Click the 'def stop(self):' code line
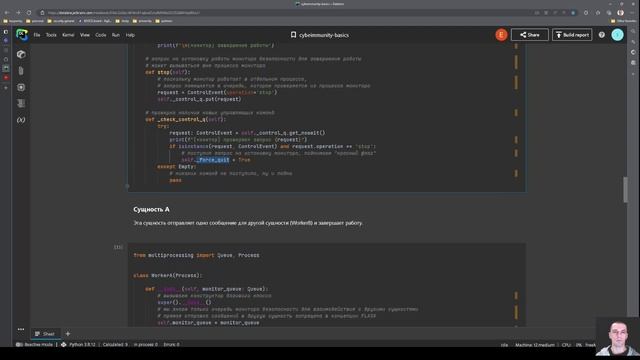Image resolution: width=640 pixels, height=360 pixels. [168, 72]
